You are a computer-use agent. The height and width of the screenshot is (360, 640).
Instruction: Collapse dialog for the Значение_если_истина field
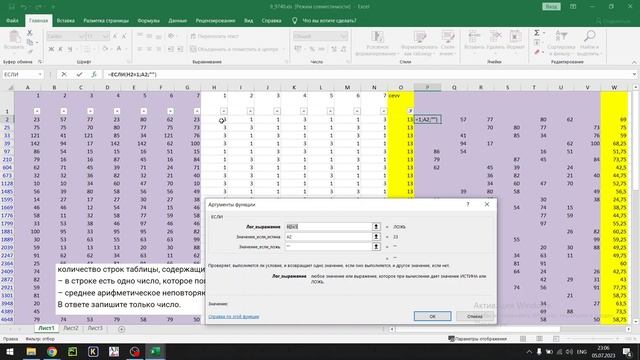coord(376,237)
